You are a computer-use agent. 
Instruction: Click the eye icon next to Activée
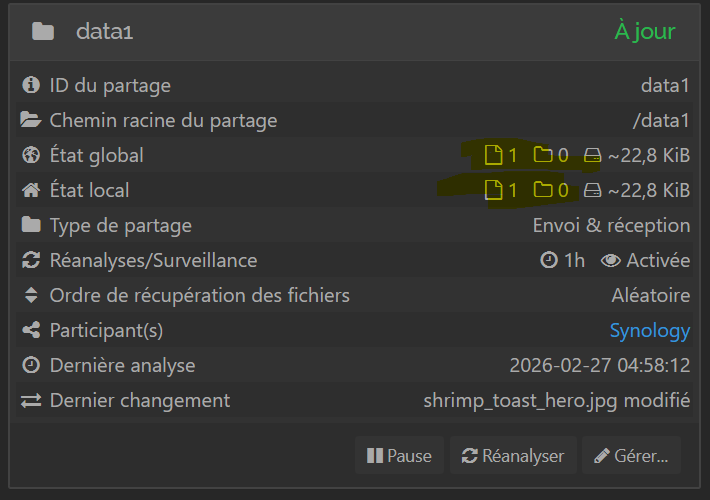click(610, 261)
